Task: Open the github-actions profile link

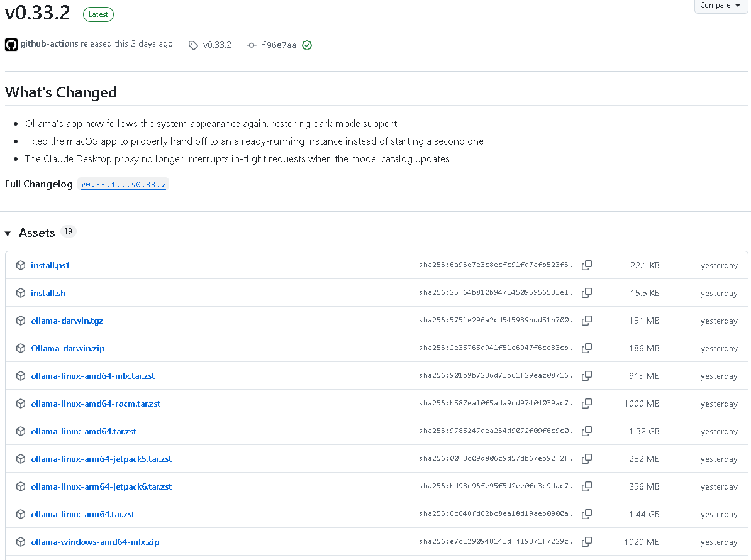Action: [x=49, y=43]
